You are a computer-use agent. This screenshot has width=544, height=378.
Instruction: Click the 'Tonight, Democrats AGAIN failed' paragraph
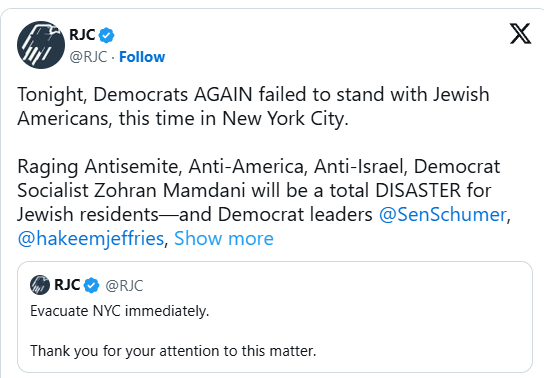[x=253, y=106]
